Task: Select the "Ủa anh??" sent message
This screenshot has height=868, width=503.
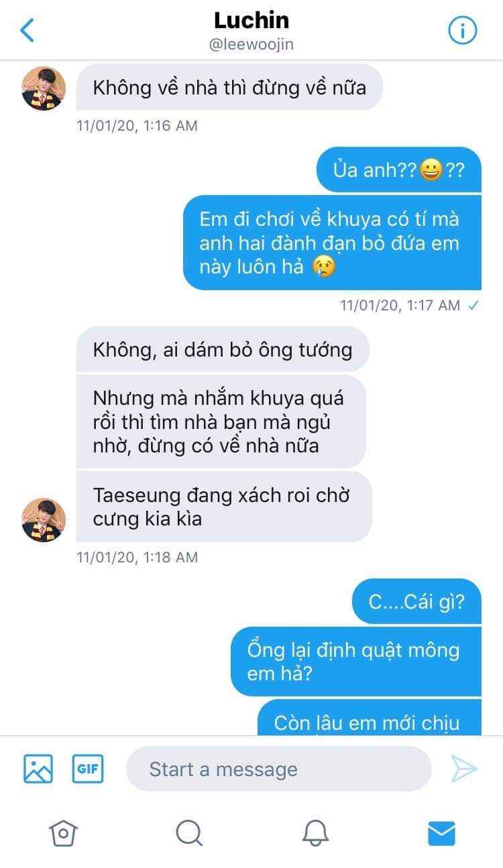Action: point(398,170)
